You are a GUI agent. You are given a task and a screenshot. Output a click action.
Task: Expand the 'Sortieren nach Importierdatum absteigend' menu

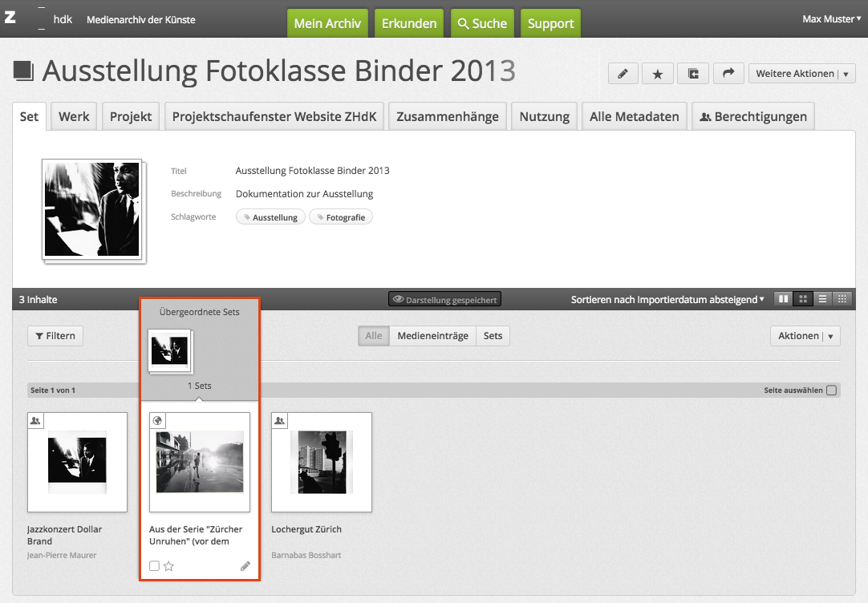pyautogui.click(x=667, y=299)
